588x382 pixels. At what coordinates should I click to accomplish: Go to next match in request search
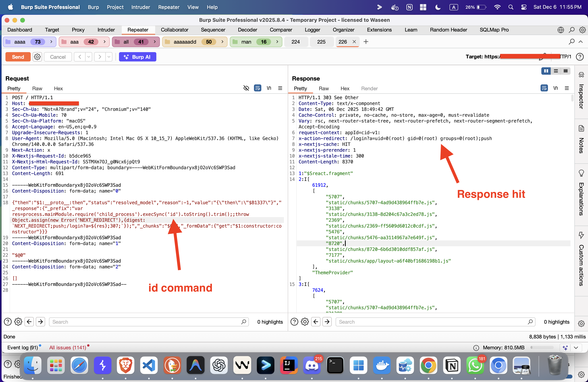(40, 322)
